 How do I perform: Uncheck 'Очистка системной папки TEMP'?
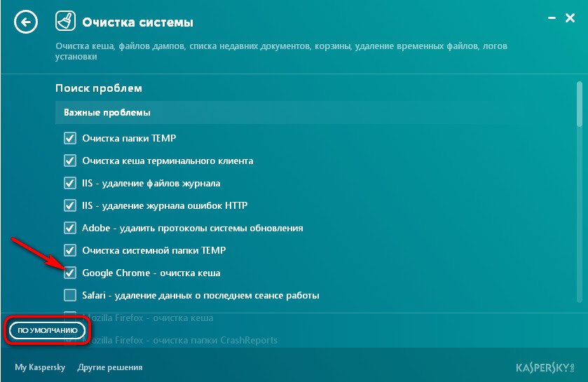70,250
